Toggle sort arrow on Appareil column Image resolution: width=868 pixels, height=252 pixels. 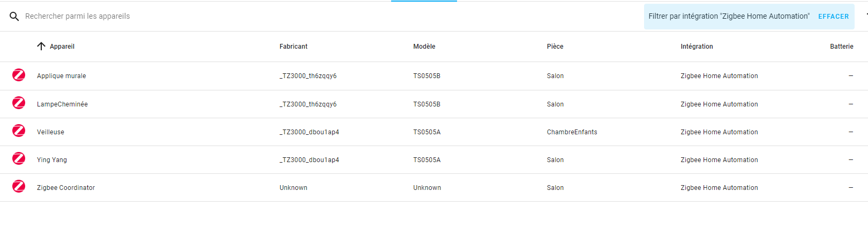pyautogui.click(x=41, y=46)
